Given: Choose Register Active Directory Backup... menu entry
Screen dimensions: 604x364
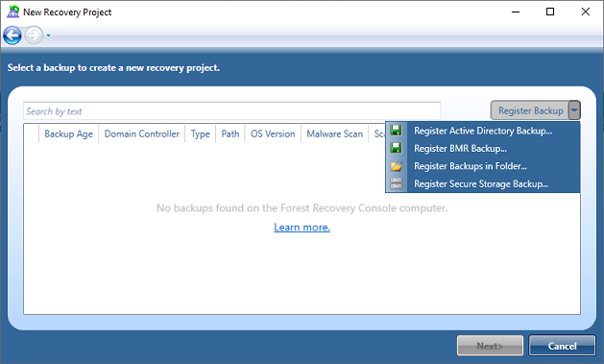Looking at the screenshot, I should coord(483,131).
